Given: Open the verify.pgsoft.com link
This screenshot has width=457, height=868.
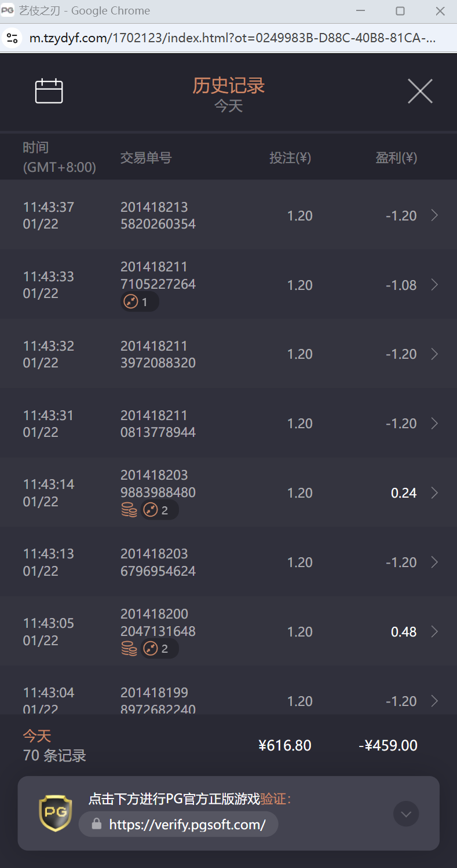Looking at the screenshot, I should pos(187,825).
